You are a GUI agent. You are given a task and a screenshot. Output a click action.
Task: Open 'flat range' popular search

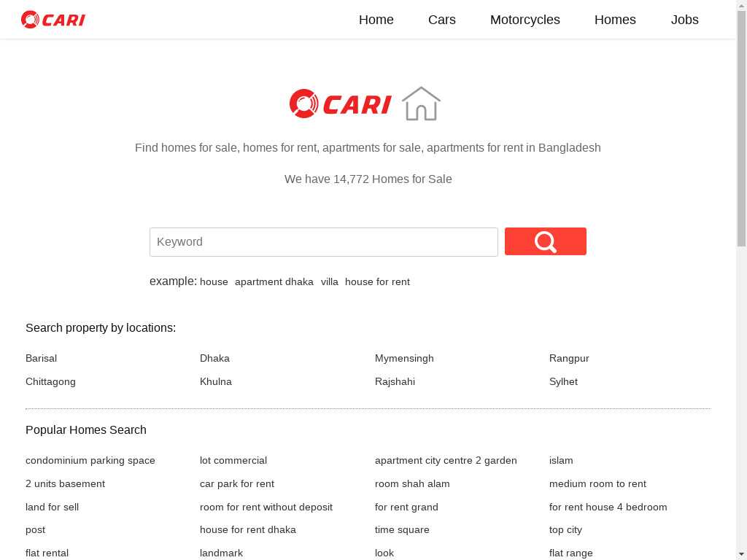point(571,553)
